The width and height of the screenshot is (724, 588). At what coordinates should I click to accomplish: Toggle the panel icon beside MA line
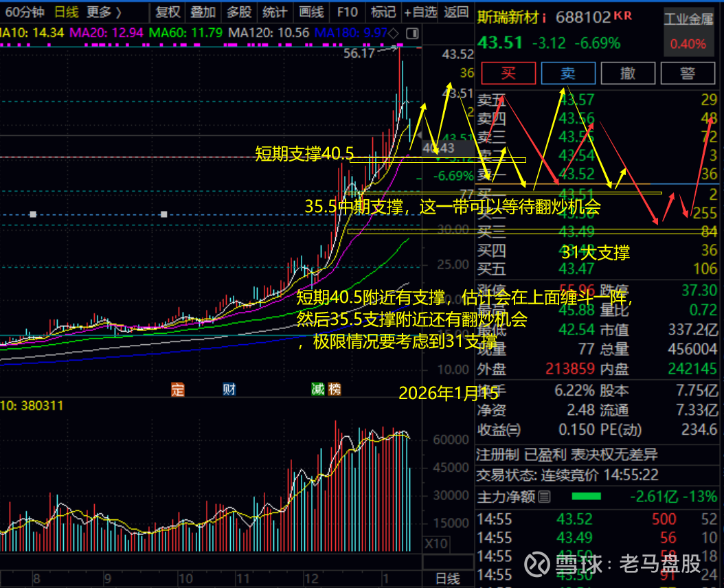pyautogui.click(x=412, y=33)
